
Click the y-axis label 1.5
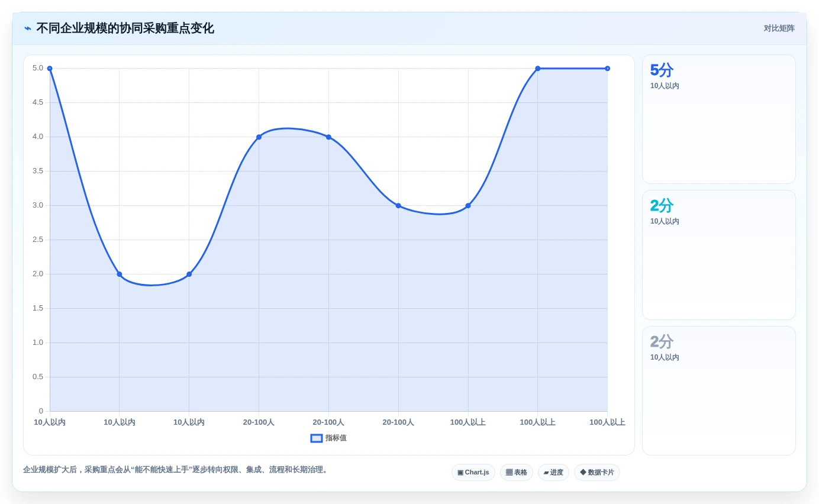point(38,308)
